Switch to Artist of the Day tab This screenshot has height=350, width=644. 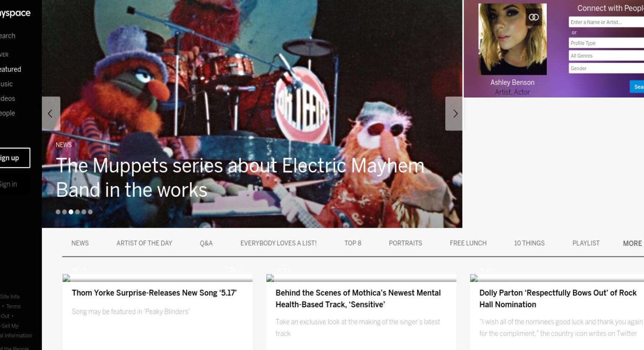[x=144, y=243]
